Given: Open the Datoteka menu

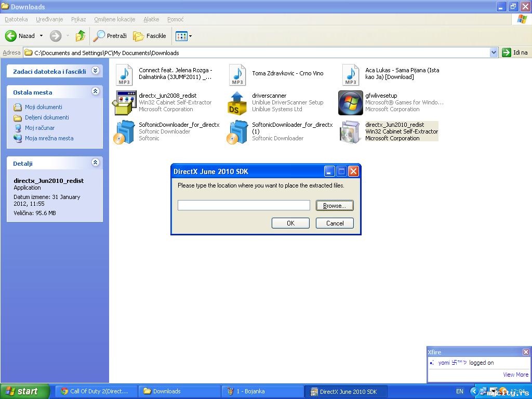Looking at the screenshot, I should pos(16,19).
